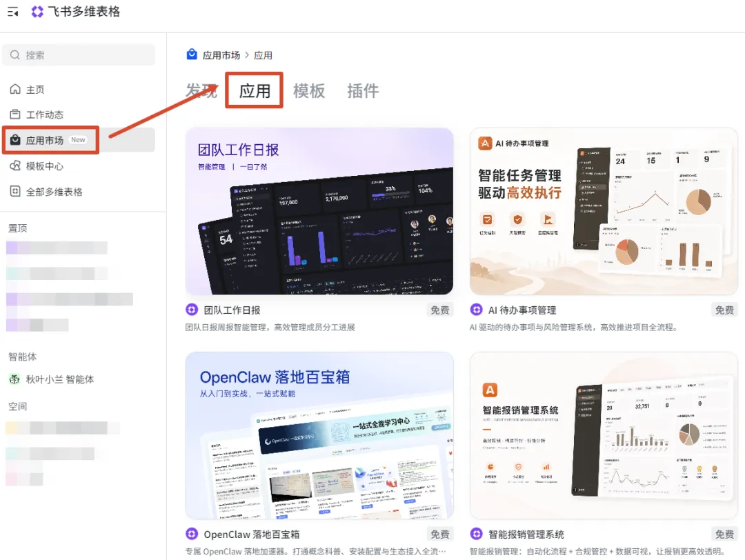The height and width of the screenshot is (560, 745).
Task: Open AI 待办事项管理 preview thumbnail
Action: [604, 211]
